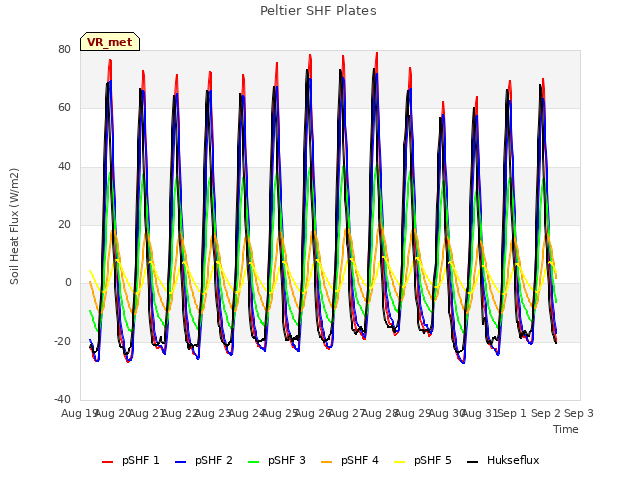Viewport: 640px width, 480px height.
Task: Click the Aug 26 x-axis tick label
Action: tap(312, 413)
